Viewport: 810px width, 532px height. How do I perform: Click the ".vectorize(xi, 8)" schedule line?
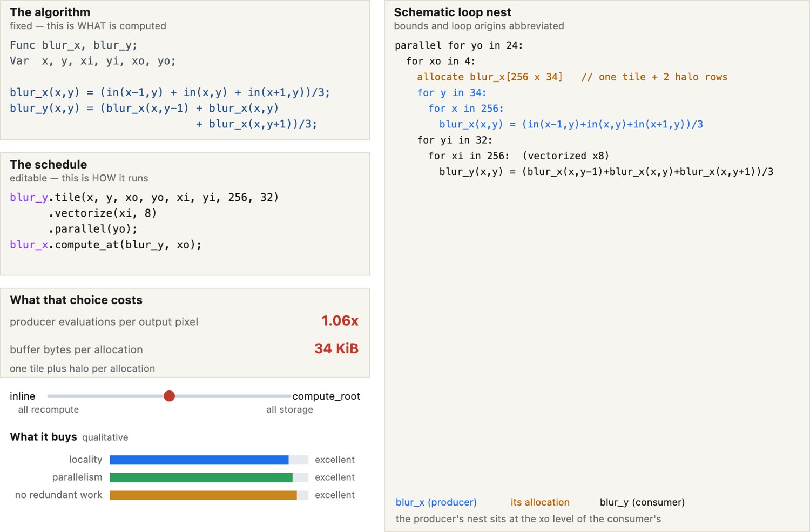103,213
